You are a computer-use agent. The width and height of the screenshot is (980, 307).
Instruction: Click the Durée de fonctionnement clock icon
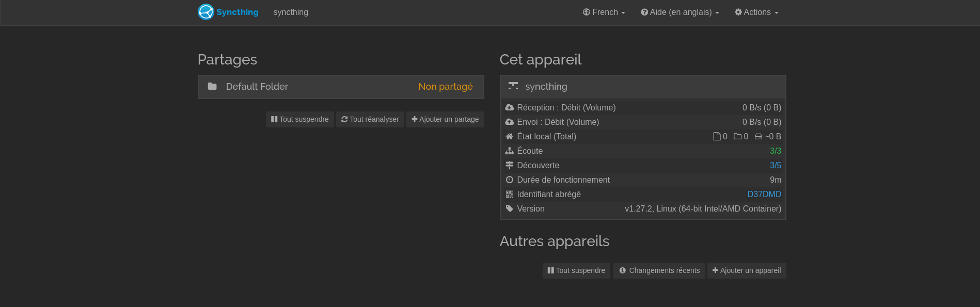coord(510,180)
